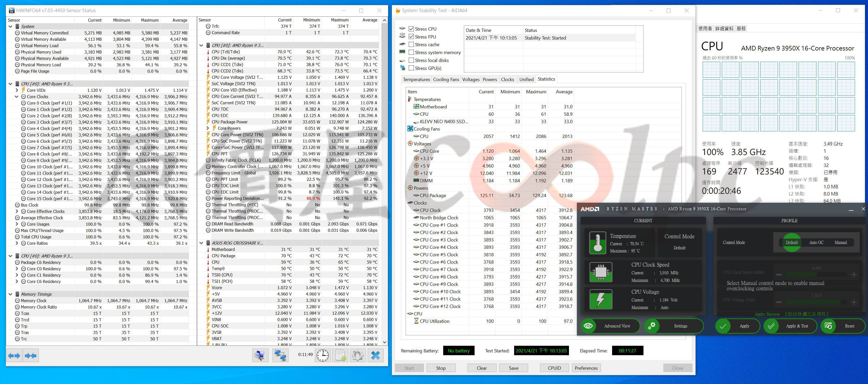Collapse the HWiNFO System group
Viewport: 868px width, 384px height.
click(x=10, y=26)
